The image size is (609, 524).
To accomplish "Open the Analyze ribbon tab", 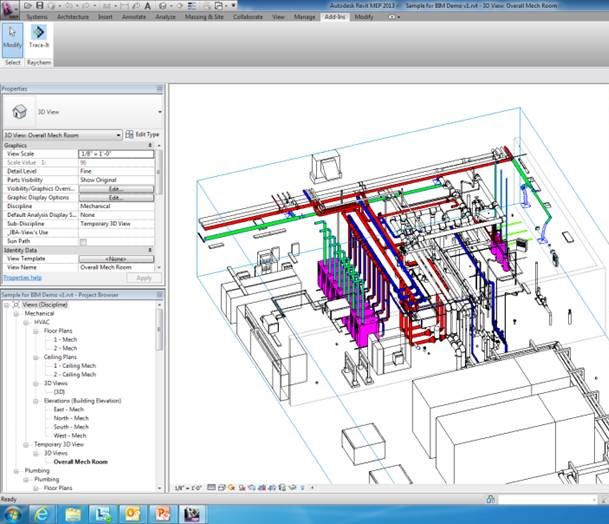I will [165, 17].
